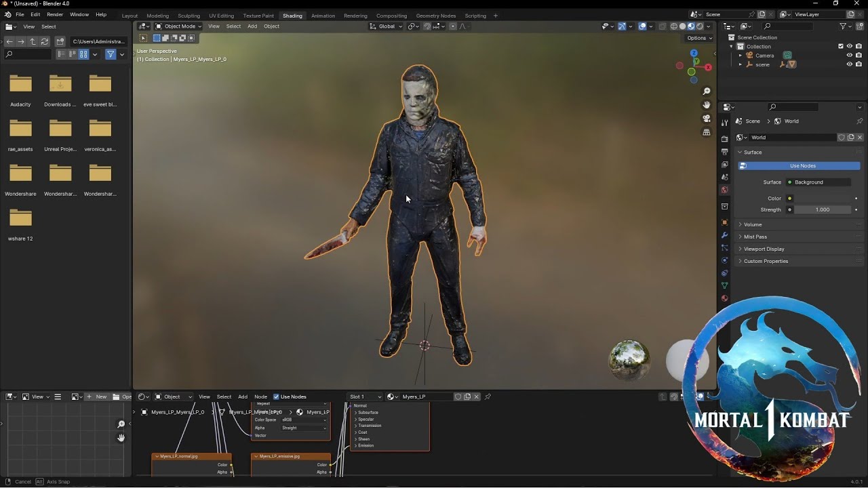Select the Audacity folder thumbnail
This screenshot has width=868, height=488.
coord(20,84)
